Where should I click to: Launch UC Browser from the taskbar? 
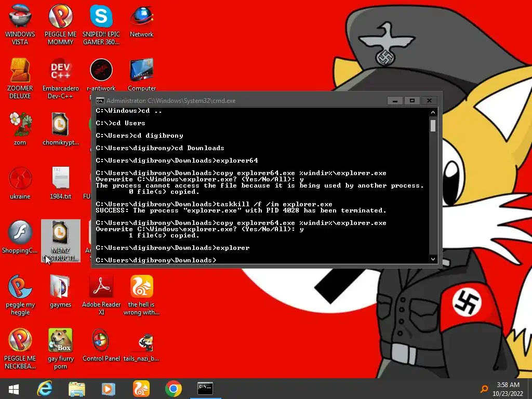click(141, 389)
